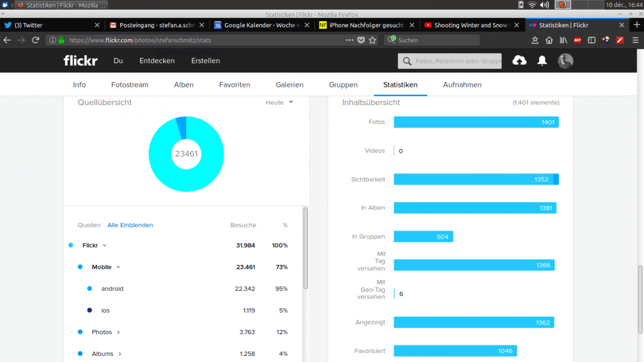This screenshot has height=362, width=644.
Task: Collapse the Flickr source row
Action: click(x=105, y=246)
